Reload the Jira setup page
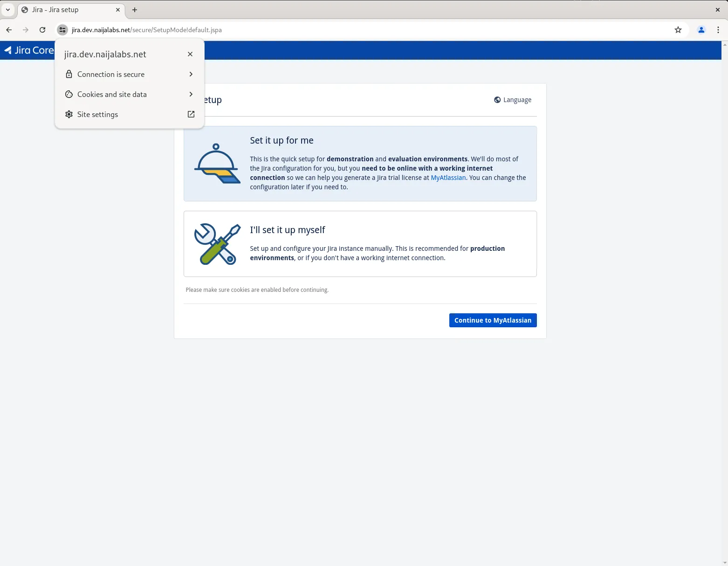Screen dimensions: 728x566 point(42,30)
